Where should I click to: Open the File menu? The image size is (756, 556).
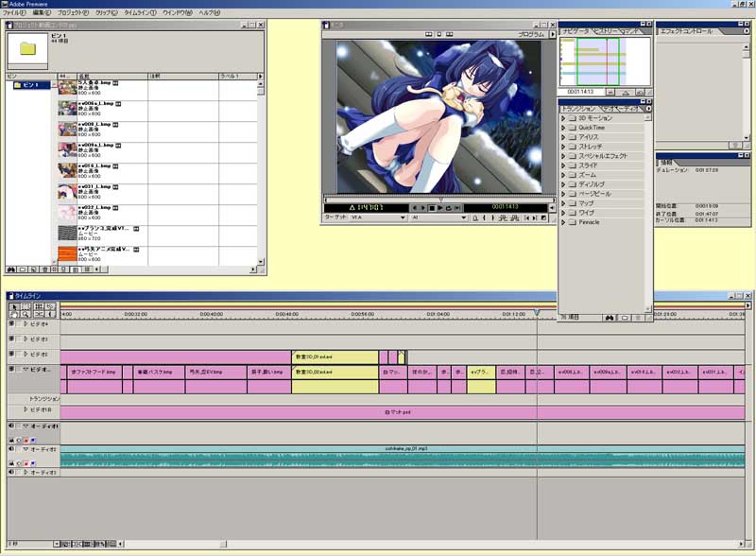(x=14, y=12)
